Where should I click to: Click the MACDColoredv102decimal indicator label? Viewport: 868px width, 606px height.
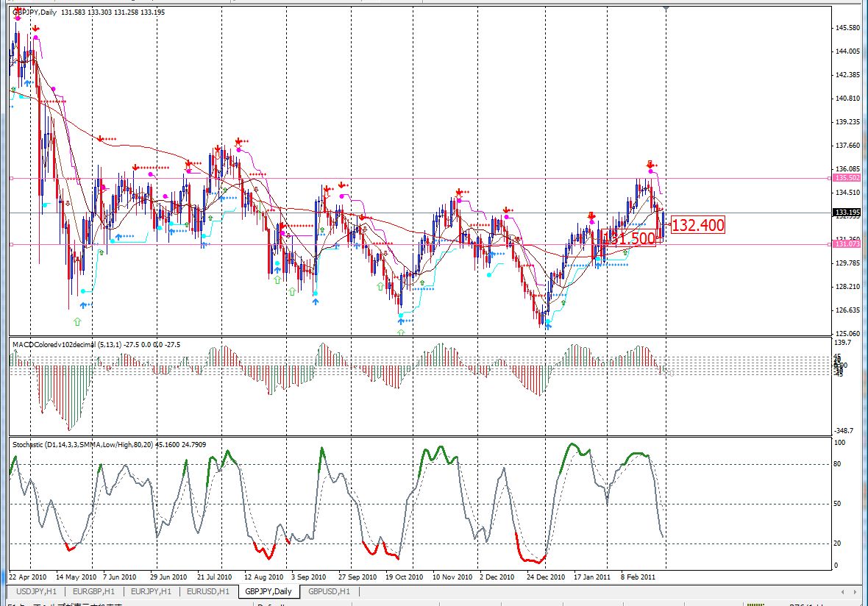pyautogui.click(x=96, y=345)
